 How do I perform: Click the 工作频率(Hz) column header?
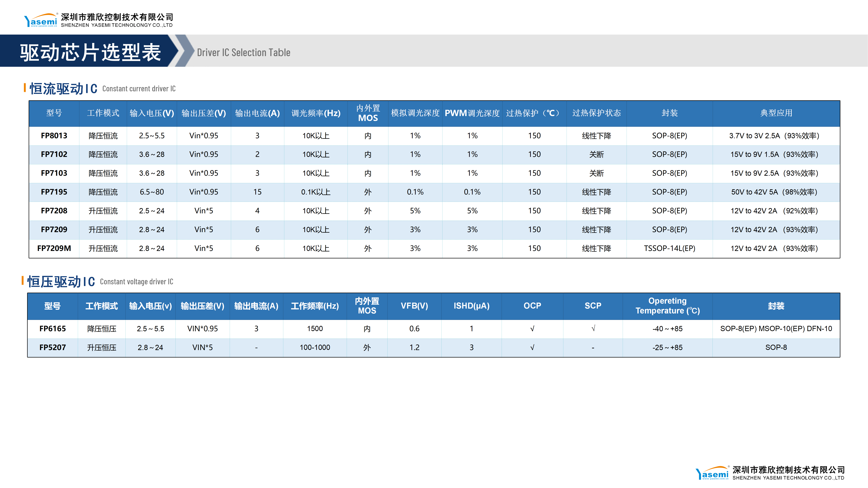315,306
